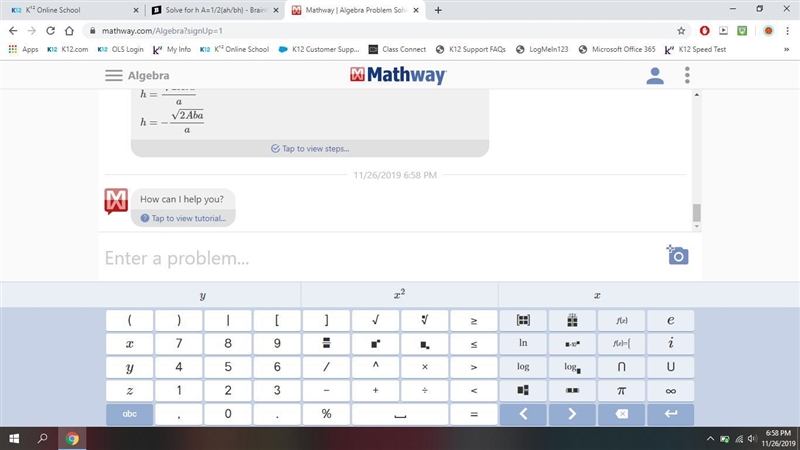Insert the subscript template key
The width and height of the screenshot is (800, 450).
pos(424,343)
